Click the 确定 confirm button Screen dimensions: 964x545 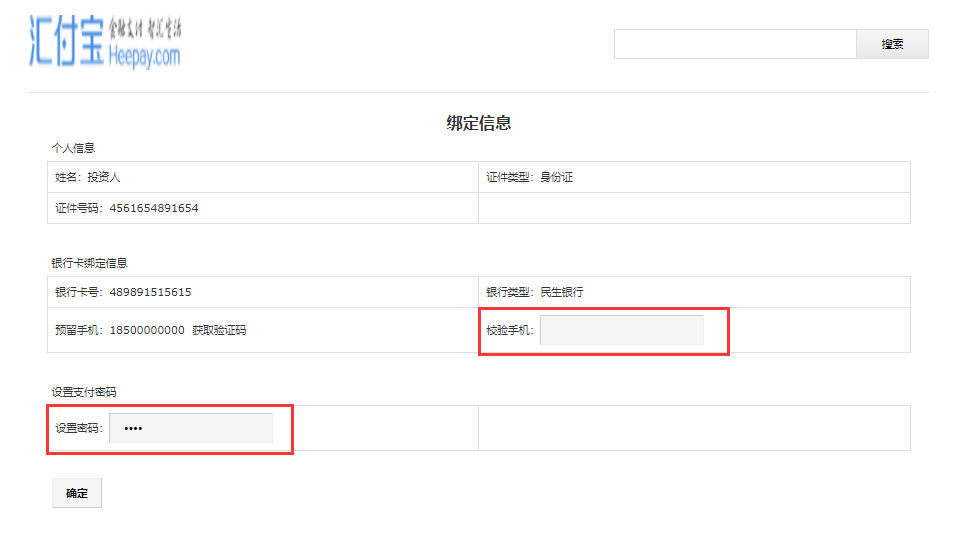click(77, 493)
